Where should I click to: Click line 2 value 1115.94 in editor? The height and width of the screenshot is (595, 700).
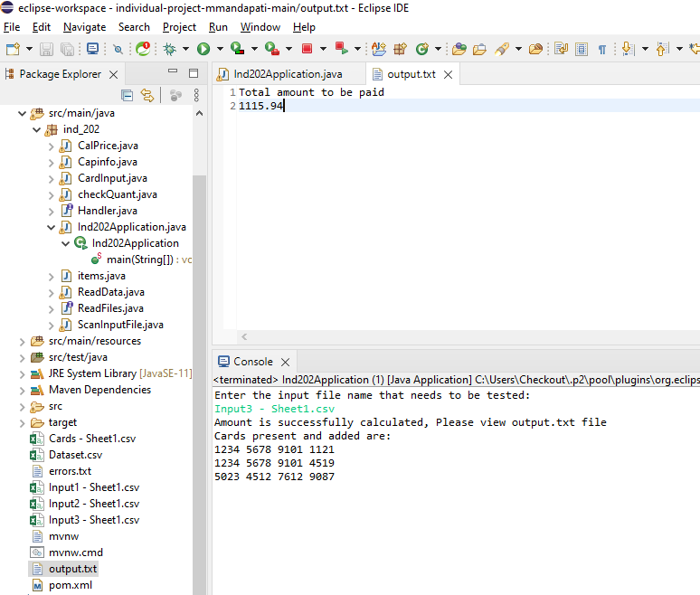tap(260, 106)
